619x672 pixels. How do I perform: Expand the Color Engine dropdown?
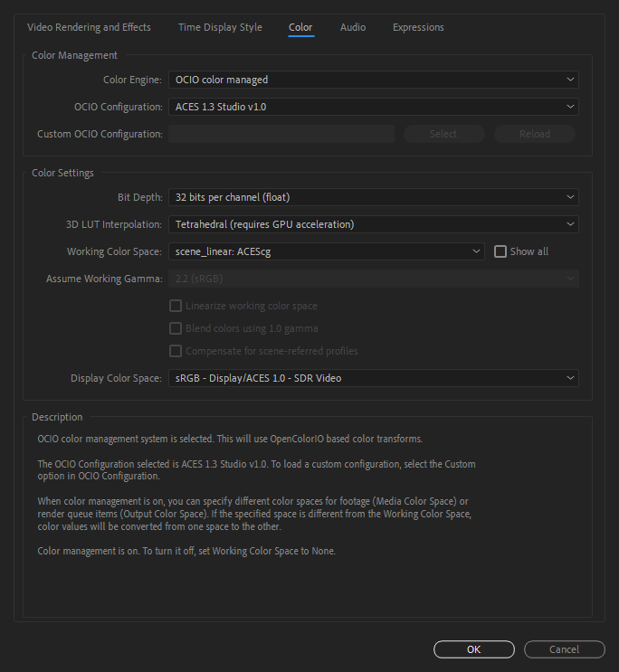(x=373, y=80)
